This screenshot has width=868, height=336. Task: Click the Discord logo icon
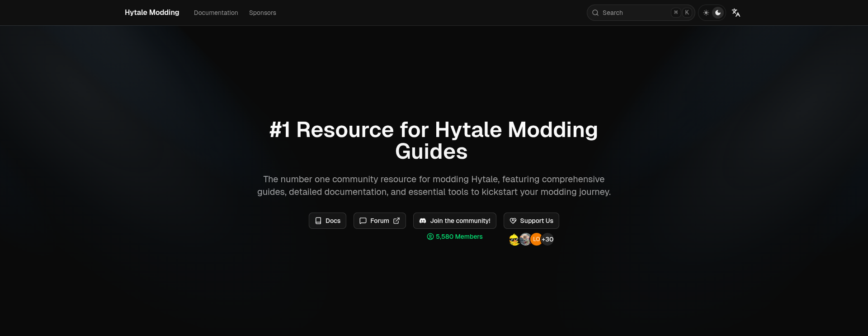[423, 221]
